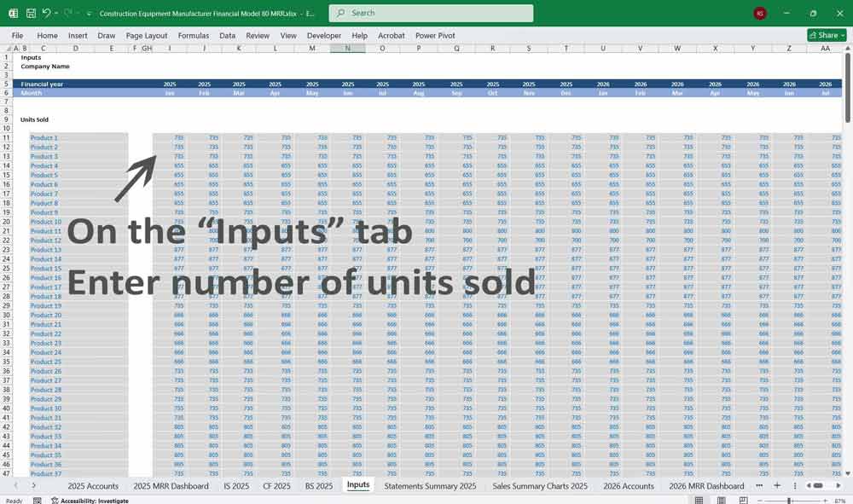Open the Formulas ribbon tab
853x504 pixels.
[x=194, y=36]
